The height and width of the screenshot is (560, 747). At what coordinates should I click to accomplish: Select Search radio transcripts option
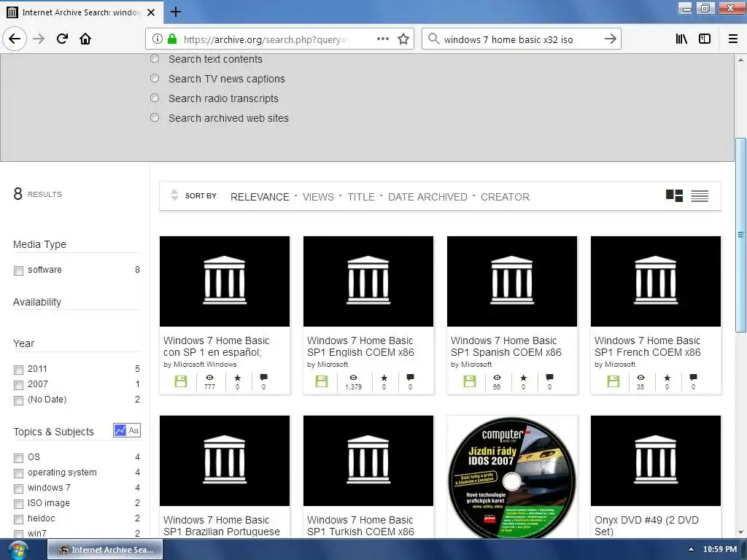coord(155,98)
